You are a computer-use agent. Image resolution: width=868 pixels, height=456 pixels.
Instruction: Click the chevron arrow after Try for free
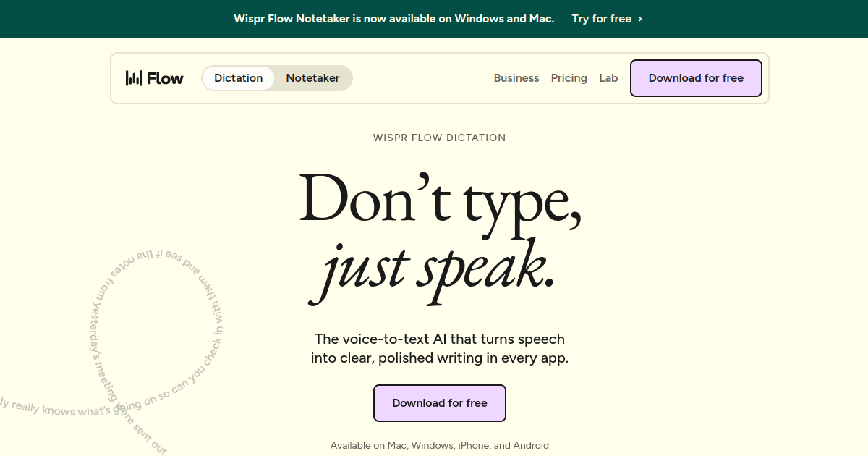(640, 19)
